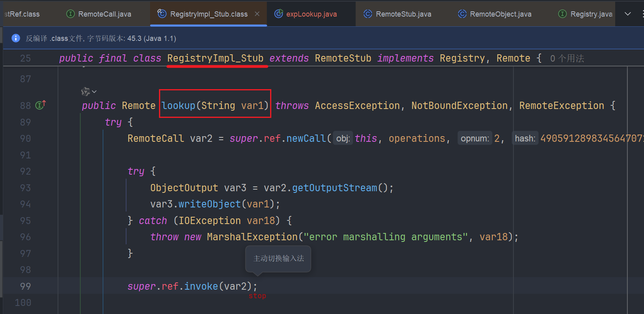This screenshot has width=644, height=314.
Task: Click the "error marshalling arguments" string
Action: (x=386, y=237)
